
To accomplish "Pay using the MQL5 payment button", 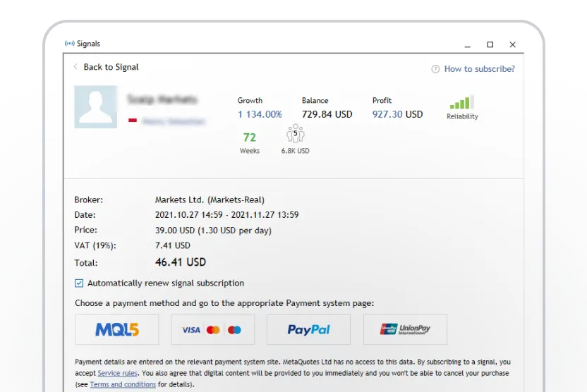I will coord(117,329).
